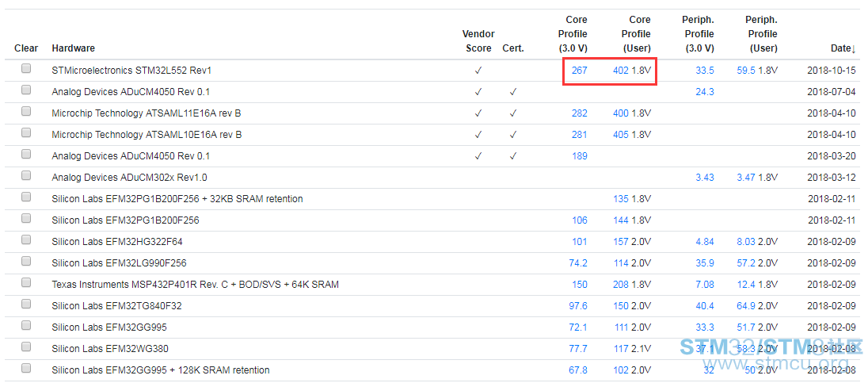868x383 pixels.
Task: Tick the EFM32WG380 checkbox
Action: [x=26, y=347]
